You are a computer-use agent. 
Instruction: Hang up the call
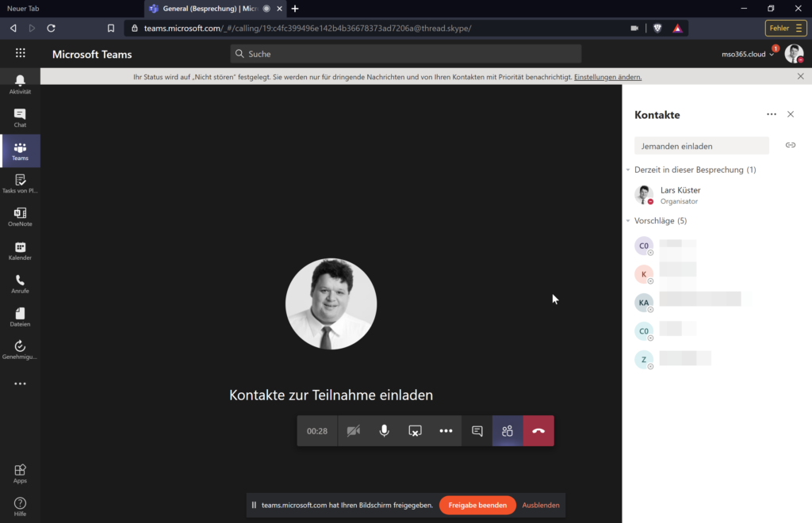pos(538,431)
